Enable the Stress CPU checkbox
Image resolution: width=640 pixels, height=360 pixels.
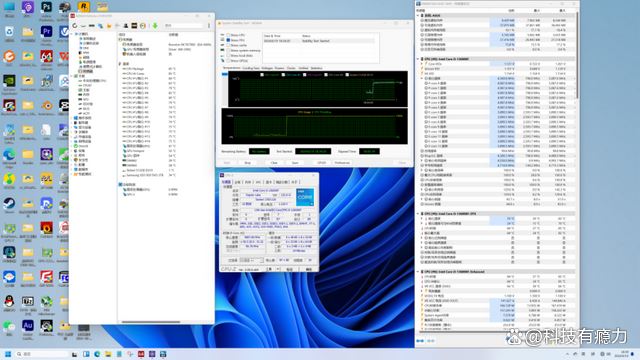(228, 35)
